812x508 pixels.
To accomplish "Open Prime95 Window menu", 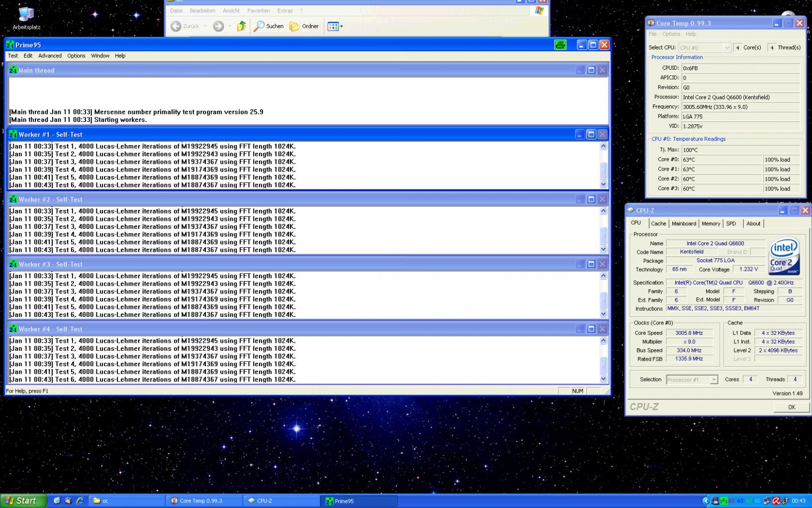I will pos(100,56).
